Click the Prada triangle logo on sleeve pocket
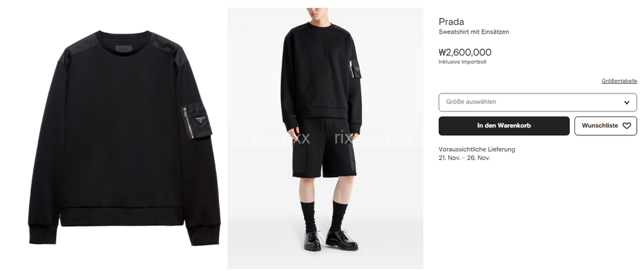This screenshot has height=271, width=644. [x=200, y=120]
